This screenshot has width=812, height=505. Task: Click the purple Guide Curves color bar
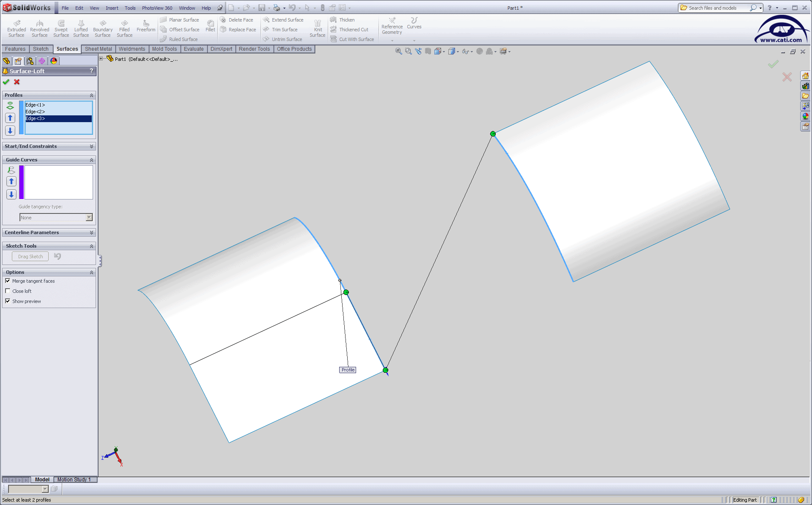click(x=22, y=182)
